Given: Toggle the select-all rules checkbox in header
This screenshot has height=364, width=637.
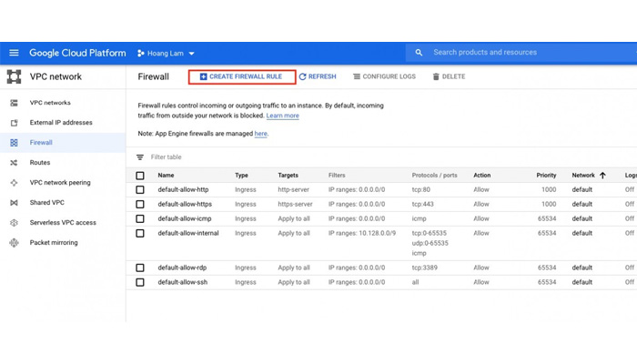Looking at the screenshot, I should pos(140,176).
